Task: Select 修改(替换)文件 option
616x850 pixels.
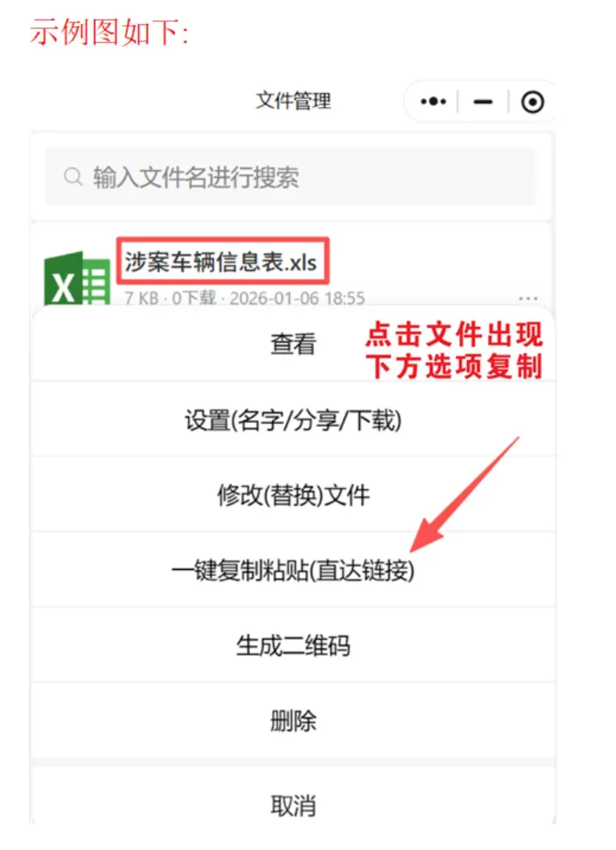Action: 293,495
